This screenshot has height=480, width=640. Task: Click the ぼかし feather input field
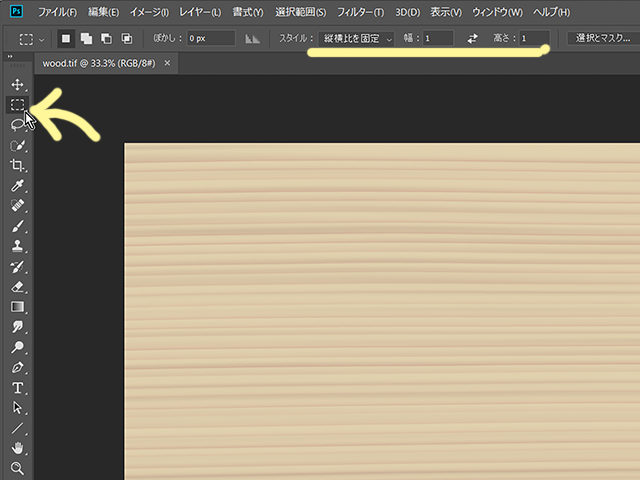pyautogui.click(x=211, y=39)
